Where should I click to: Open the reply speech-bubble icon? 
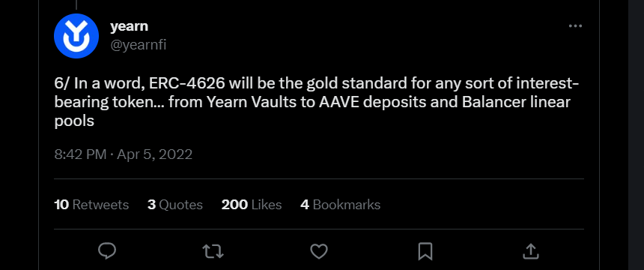click(107, 250)
